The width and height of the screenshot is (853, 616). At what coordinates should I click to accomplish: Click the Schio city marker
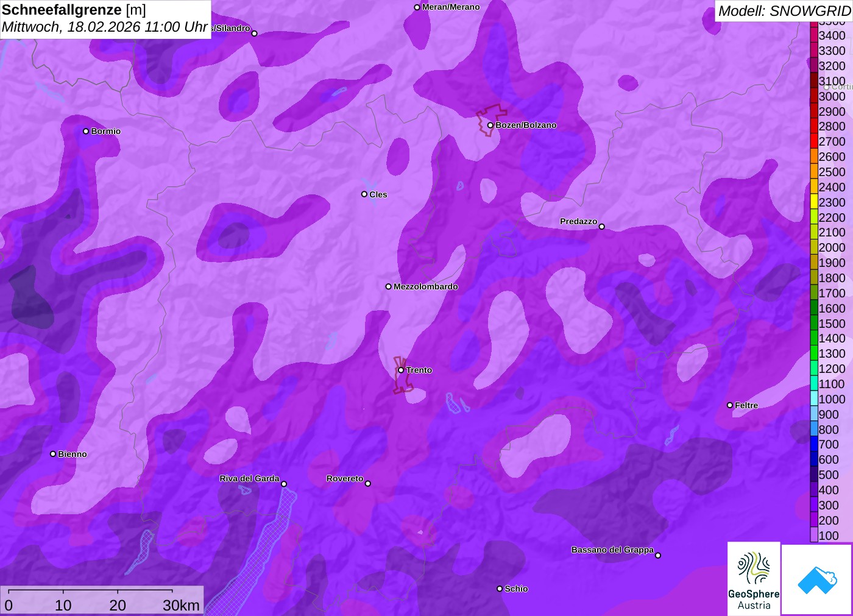click(500, 589)
